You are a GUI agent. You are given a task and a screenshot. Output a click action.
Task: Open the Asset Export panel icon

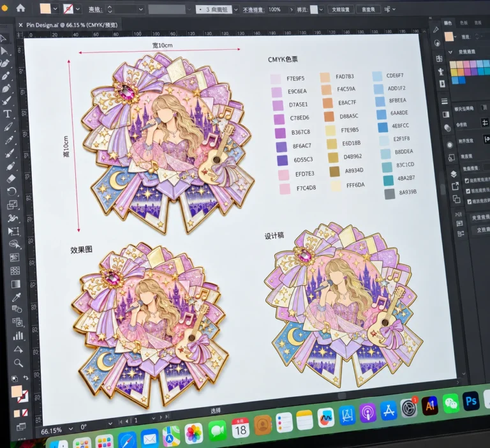pos(455,186)
